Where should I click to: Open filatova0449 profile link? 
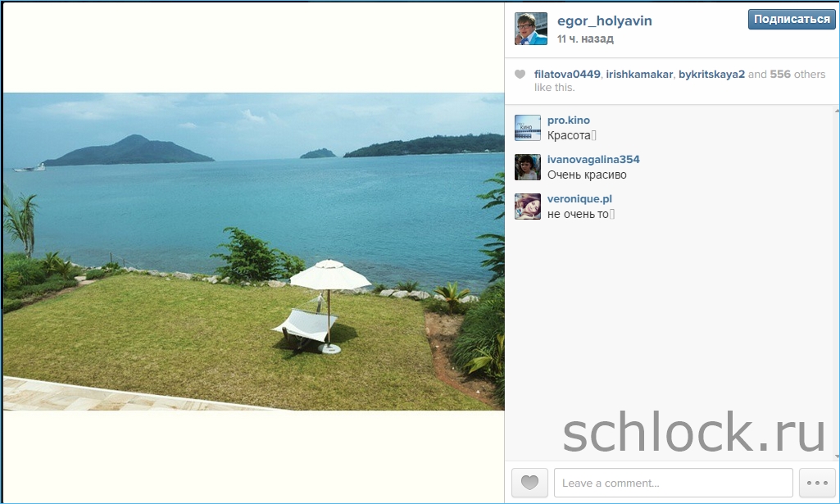(567, 75)
